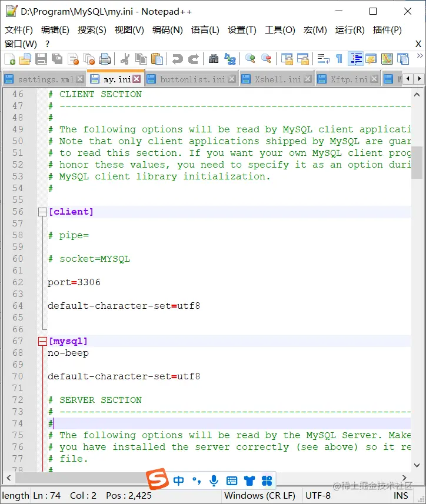This screenshot has height=504, width=426.
Task: Click the Paste clipboard icon
Action: (157, 59)
